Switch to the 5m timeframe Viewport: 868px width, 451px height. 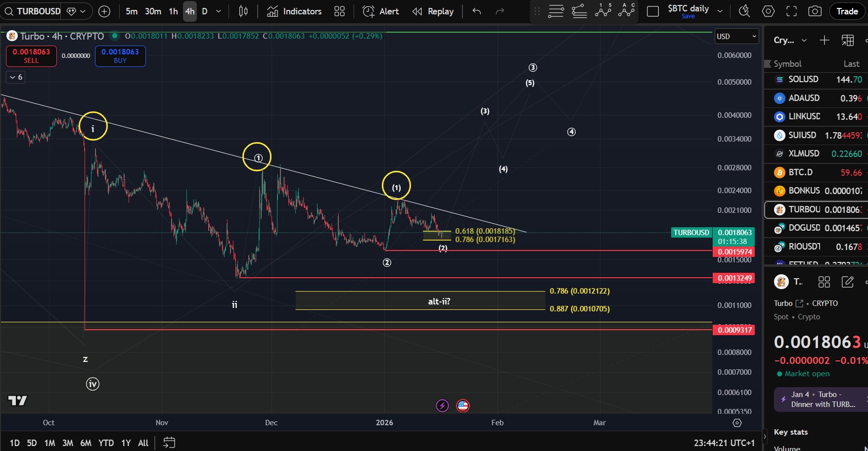coord(132,11)
